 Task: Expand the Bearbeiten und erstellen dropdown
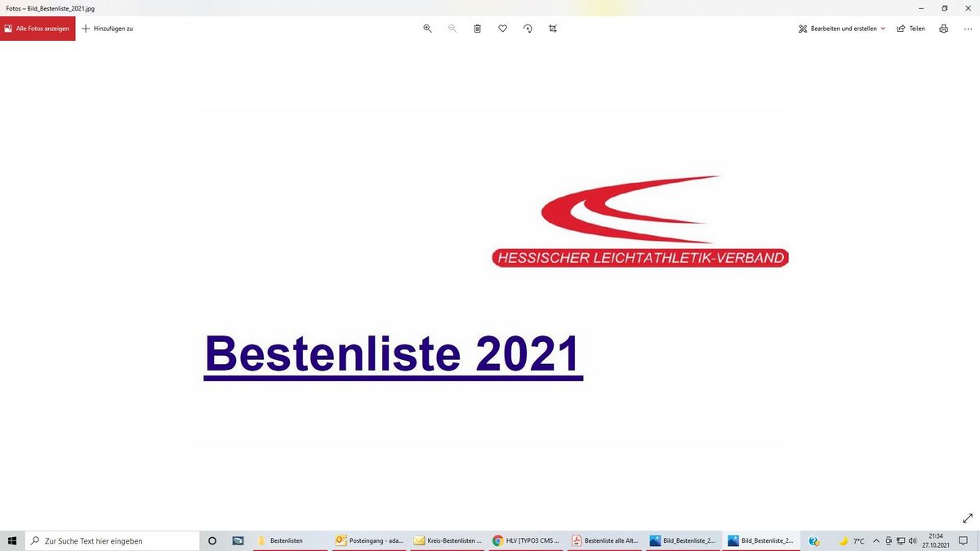point(842,29)
